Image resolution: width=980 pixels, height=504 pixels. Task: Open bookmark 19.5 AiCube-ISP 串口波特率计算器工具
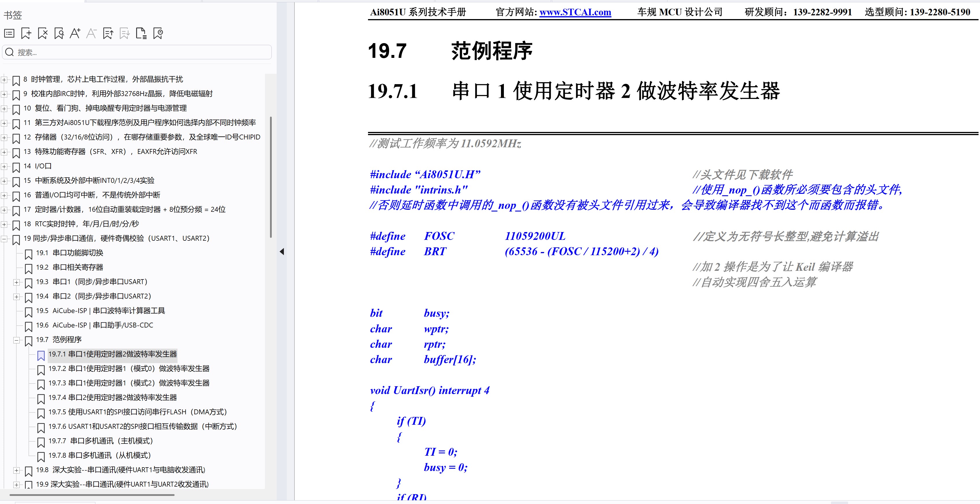tap(100, 311)
